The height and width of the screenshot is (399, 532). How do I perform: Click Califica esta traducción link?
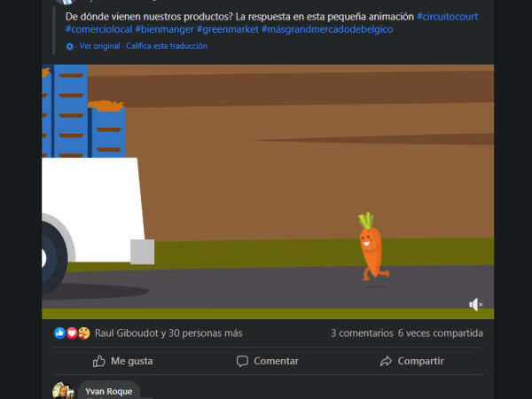coord(167,46)
